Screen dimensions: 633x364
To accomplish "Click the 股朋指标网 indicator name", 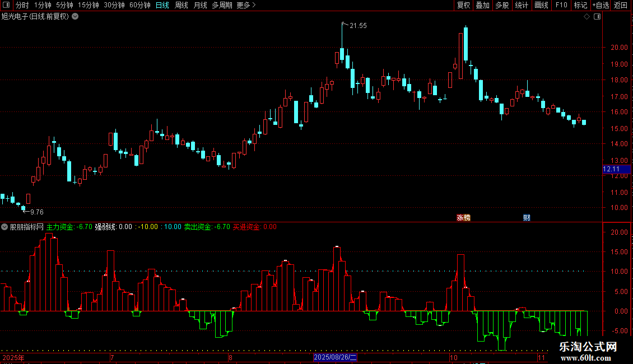I will [x=27, y=227].
